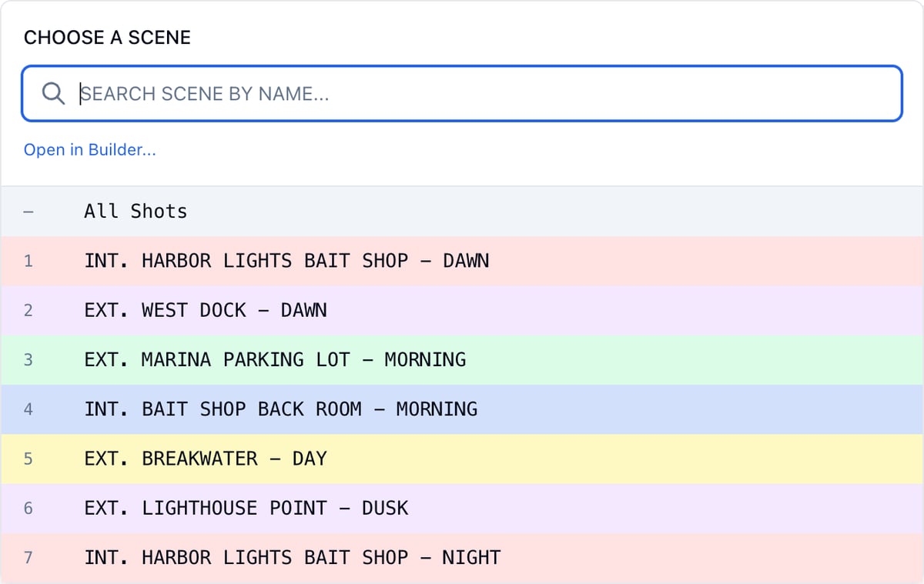Click scene number 2 in the list
The height and width of the screenshot is (584, 924).
[x=28, y=310]
